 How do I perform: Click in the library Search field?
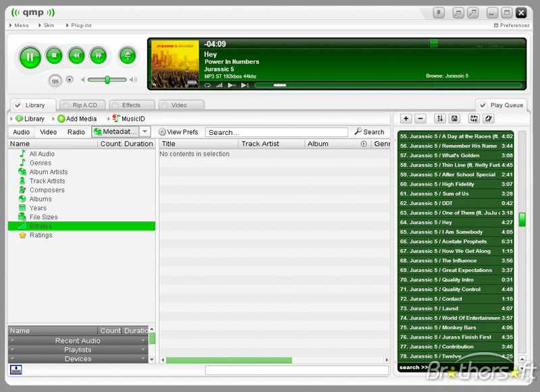click(x=276, y=132)
